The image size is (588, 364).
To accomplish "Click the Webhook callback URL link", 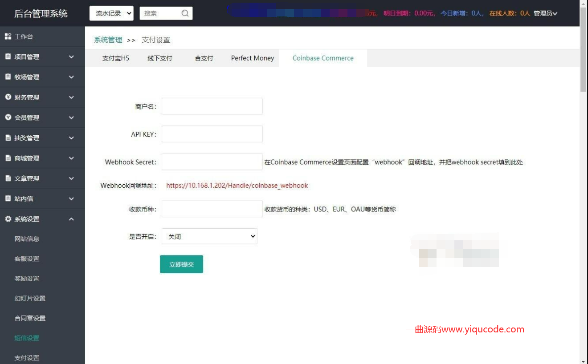I will (237, 186).
